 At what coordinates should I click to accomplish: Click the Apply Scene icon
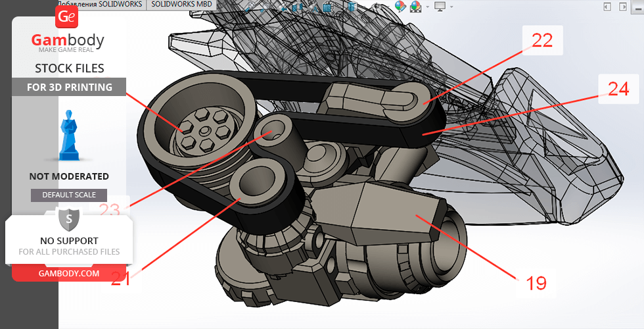tap(415, 7)
